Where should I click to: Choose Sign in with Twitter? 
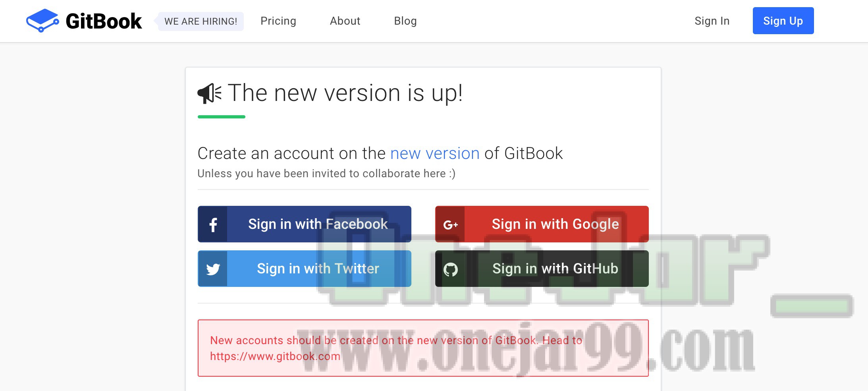click(305, 269)
